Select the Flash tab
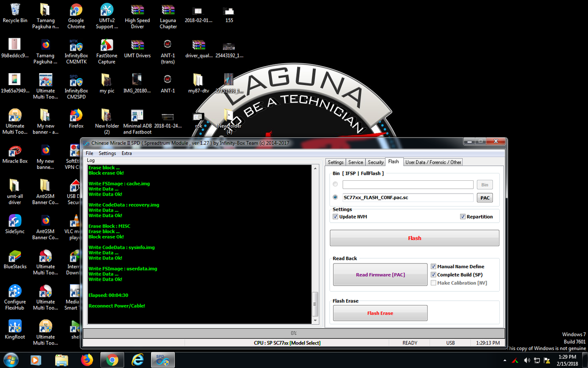 coord(394,161)
